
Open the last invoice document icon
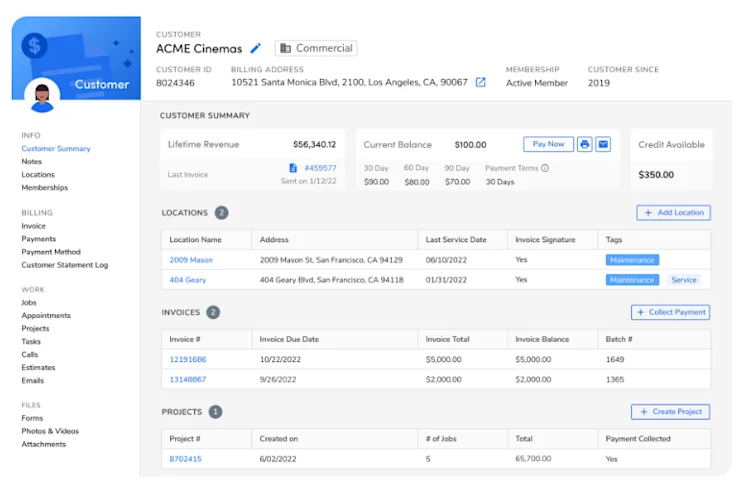point(293,168)
